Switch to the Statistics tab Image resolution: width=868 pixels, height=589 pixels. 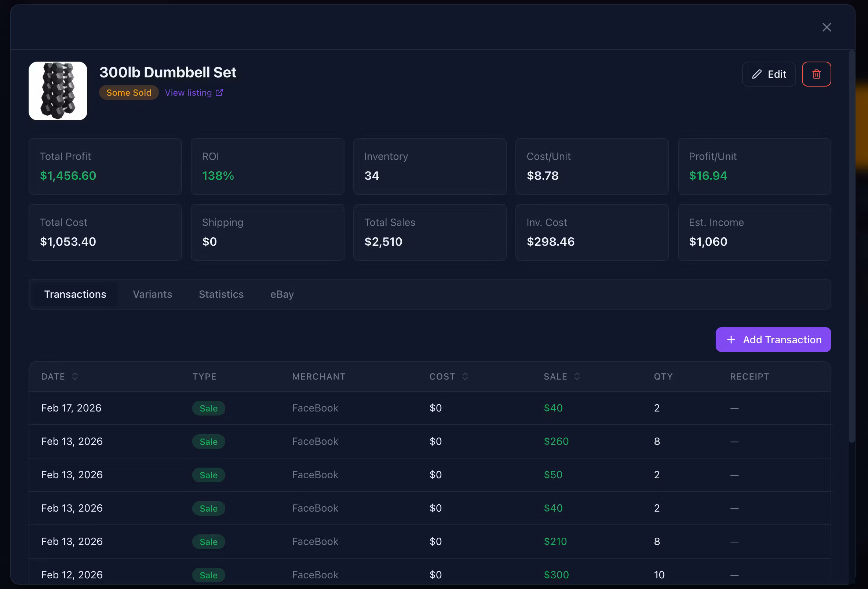coord(221,294)
